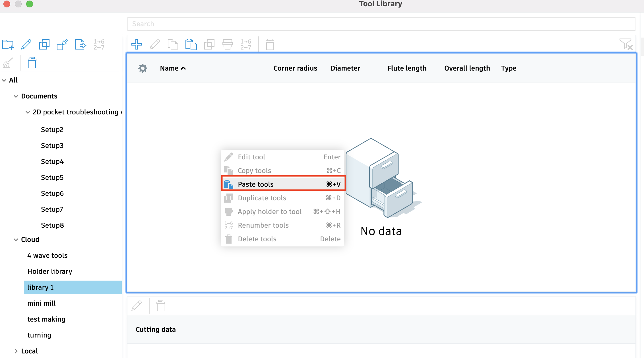The image size is (644, 358).
Task: Click the delete library trash icon
Action: [x=32, y=63]
